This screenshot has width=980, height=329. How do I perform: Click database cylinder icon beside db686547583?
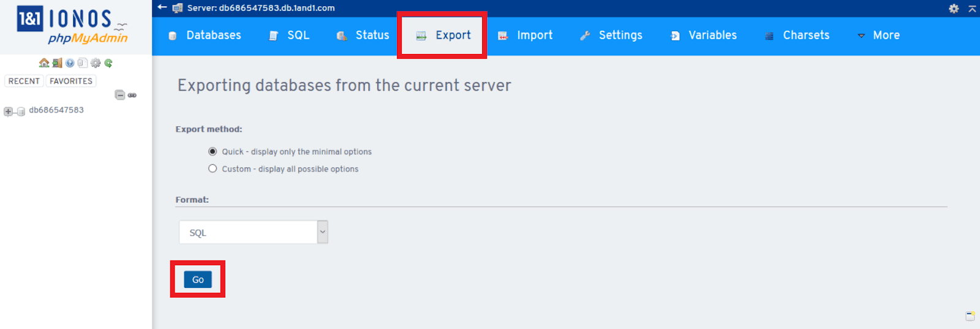(x=21, y=112)
